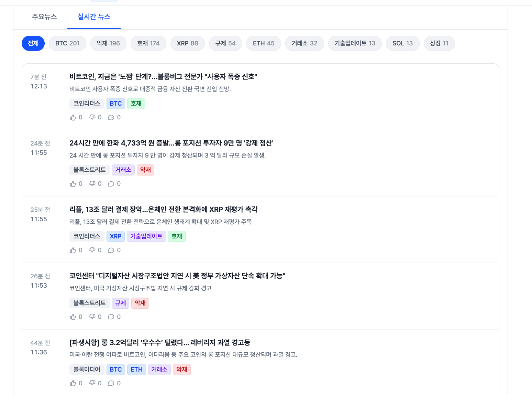The image size is (532, 395).
Task: Filter news by BTC 201 chip
Action: pyautogui.click(x=67, y=43)
